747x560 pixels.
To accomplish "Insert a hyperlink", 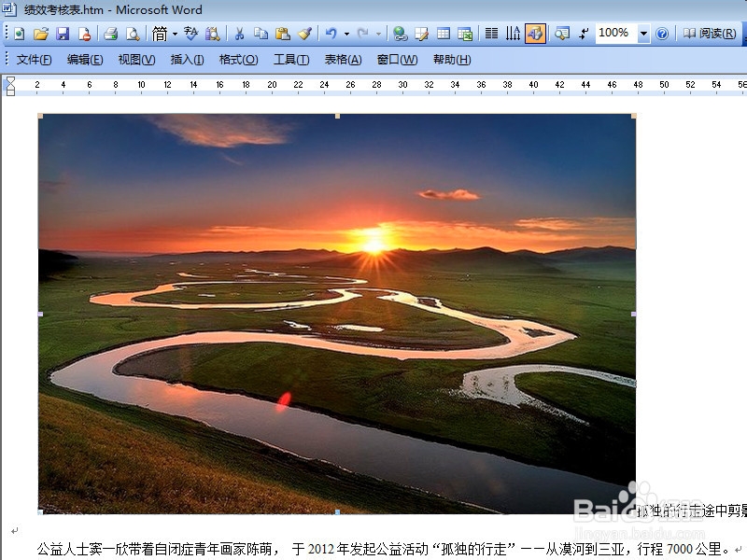I will coord(401,34).
